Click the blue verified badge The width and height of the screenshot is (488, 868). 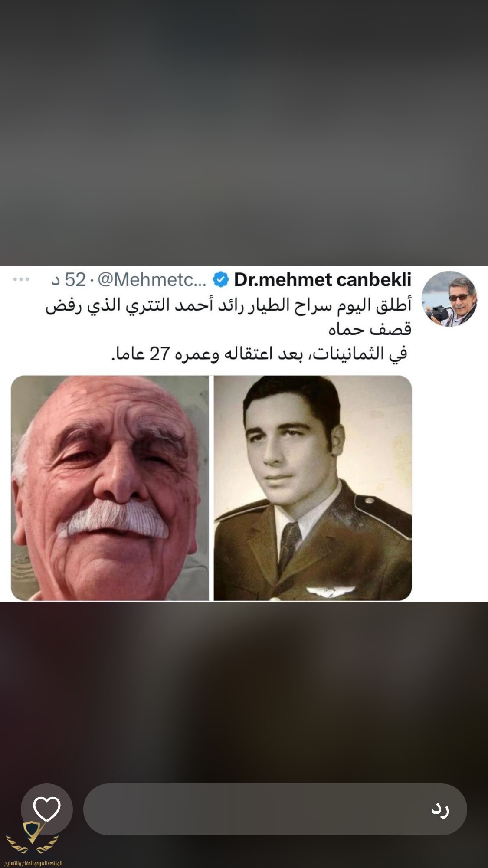pyautogui.click(x=221, y=280)
